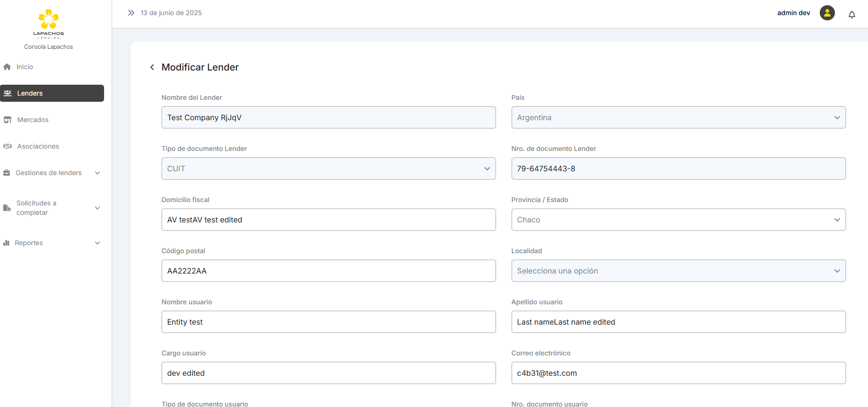This screenshot has width=868, height=407.
Task: Expand the Solicitudes a completar submenu
Action: click(97, 208)
